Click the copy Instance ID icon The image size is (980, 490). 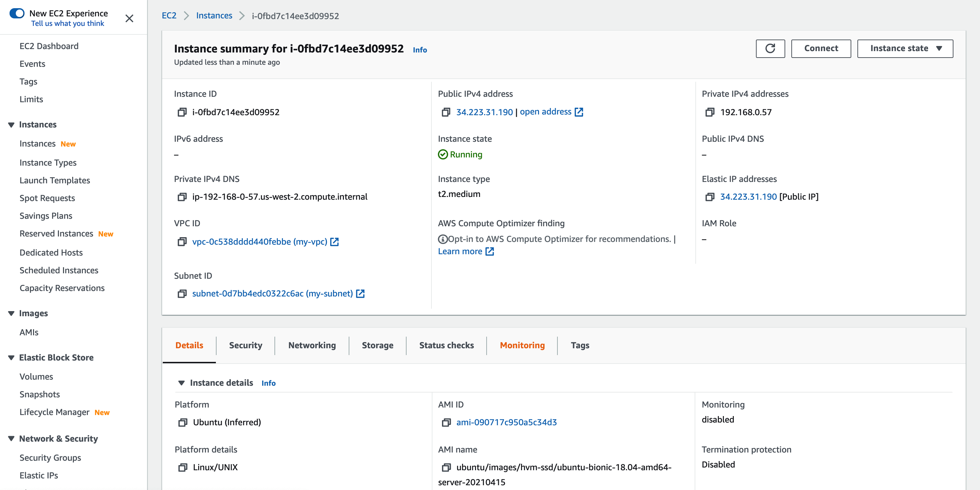click(181, 111)
